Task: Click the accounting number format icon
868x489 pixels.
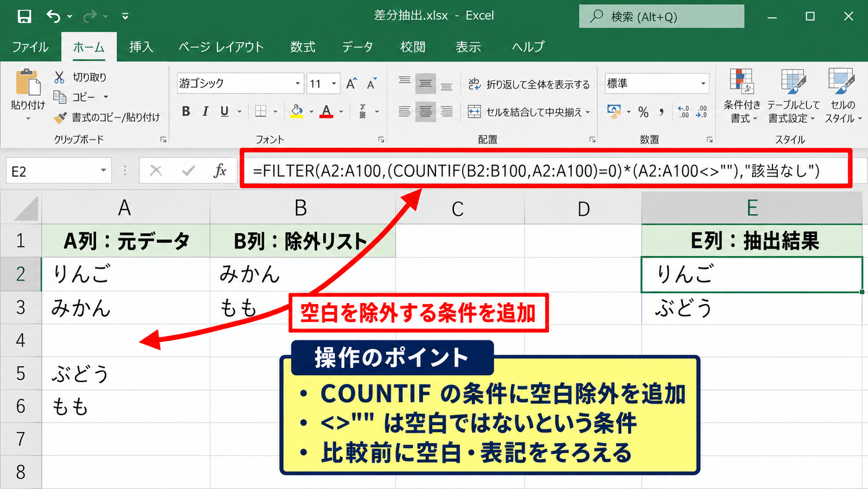Action: [614, 111]
